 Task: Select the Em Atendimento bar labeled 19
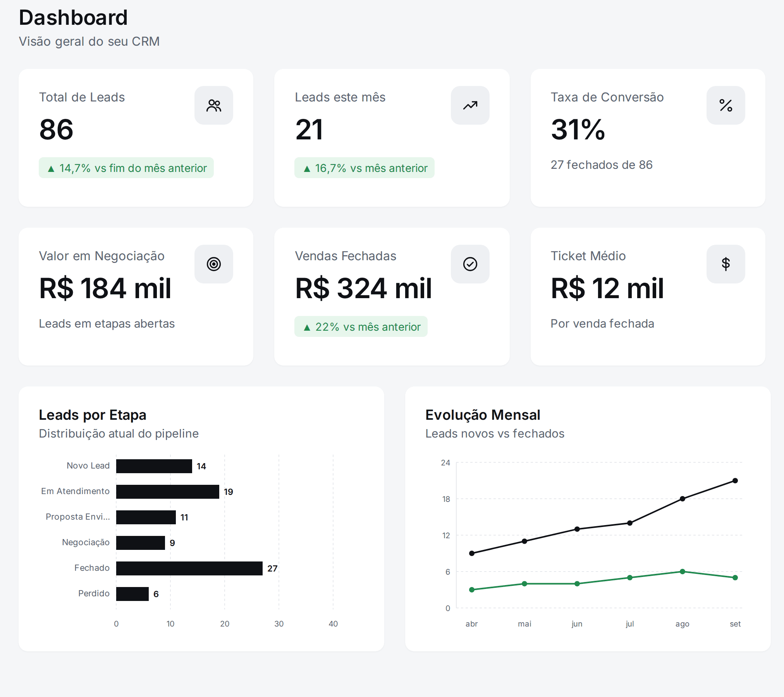pyautogui.click(x=168, y=492)
